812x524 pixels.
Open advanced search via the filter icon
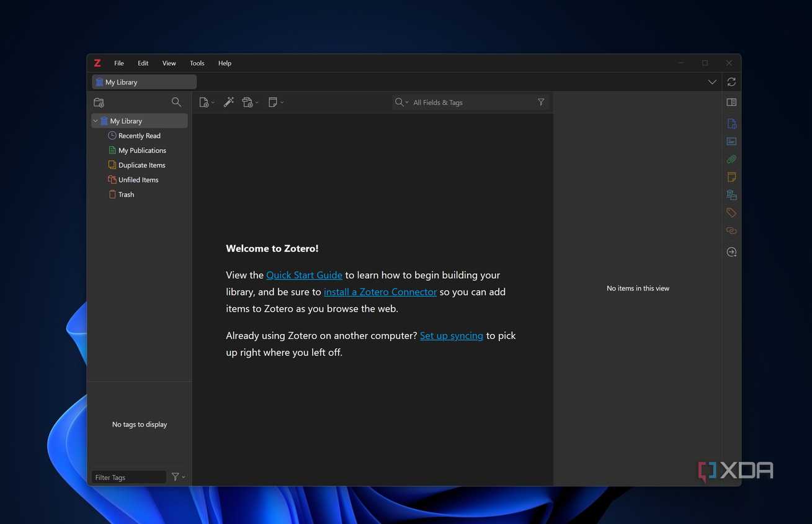tap(541, 102)
